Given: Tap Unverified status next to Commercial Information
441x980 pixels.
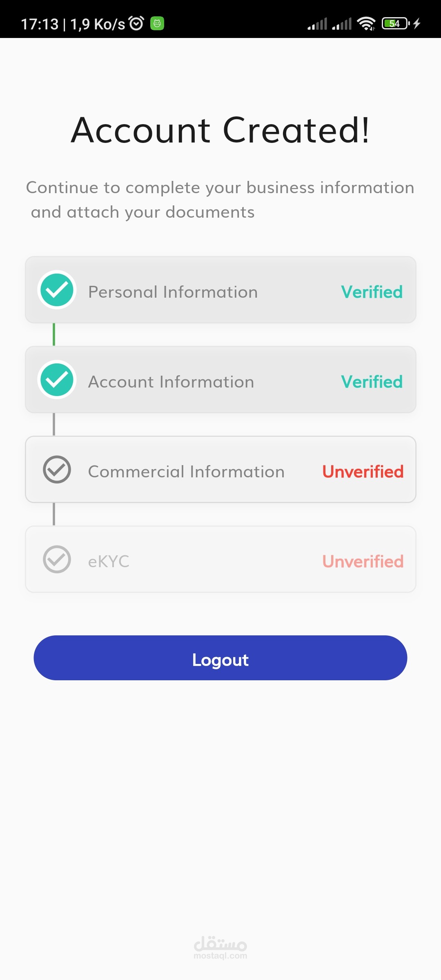Looking at the screenshot, I should tap(363, 472).
